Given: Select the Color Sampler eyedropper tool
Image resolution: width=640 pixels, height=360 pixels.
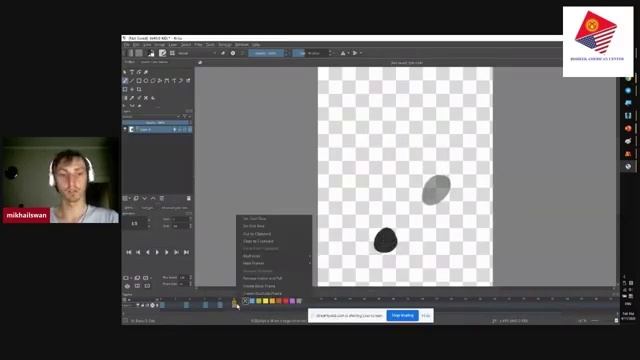Looking at the screenshot, I should tap(132, 98).
